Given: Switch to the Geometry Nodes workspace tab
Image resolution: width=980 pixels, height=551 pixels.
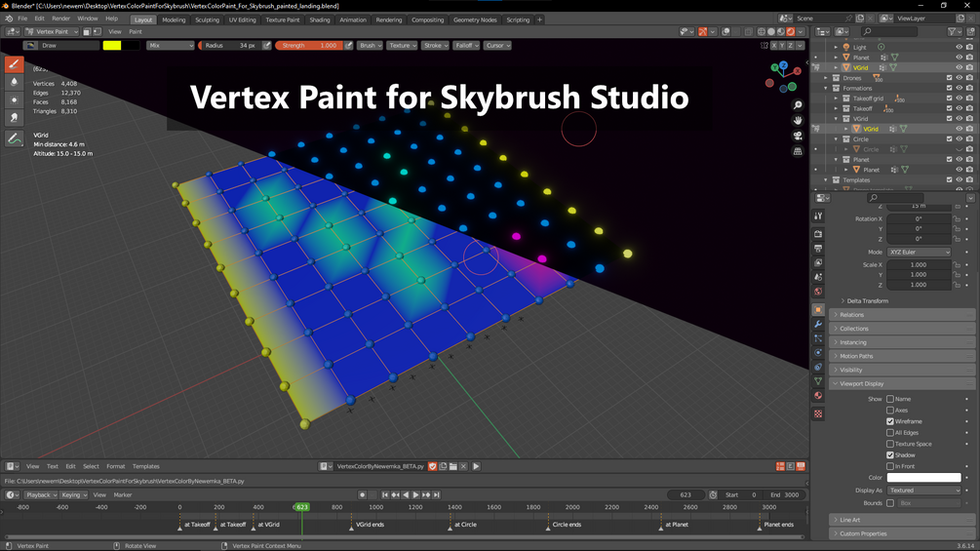Looking at the screenshot, I should point(475,20).
